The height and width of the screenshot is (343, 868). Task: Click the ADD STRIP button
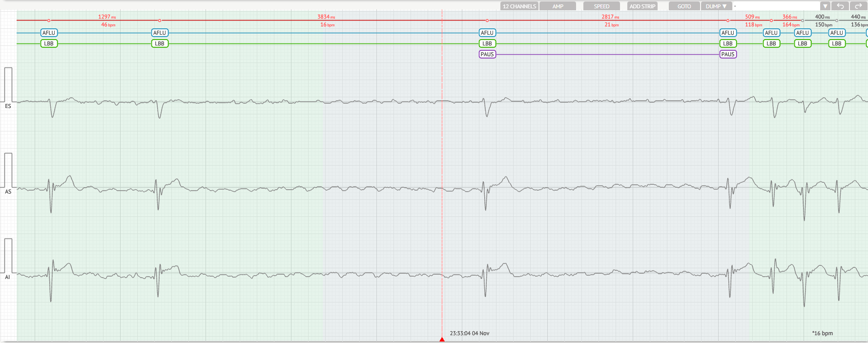click(x=642, y=6)
